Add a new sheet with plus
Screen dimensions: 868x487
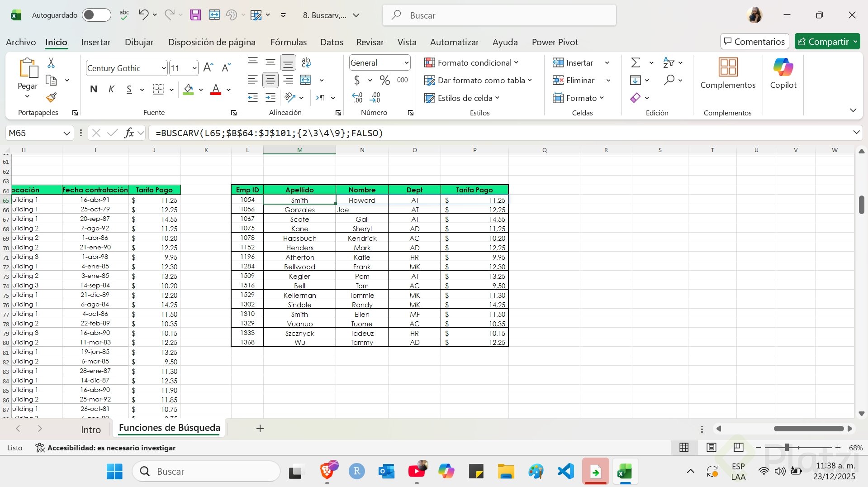click(x=260, y=429)
